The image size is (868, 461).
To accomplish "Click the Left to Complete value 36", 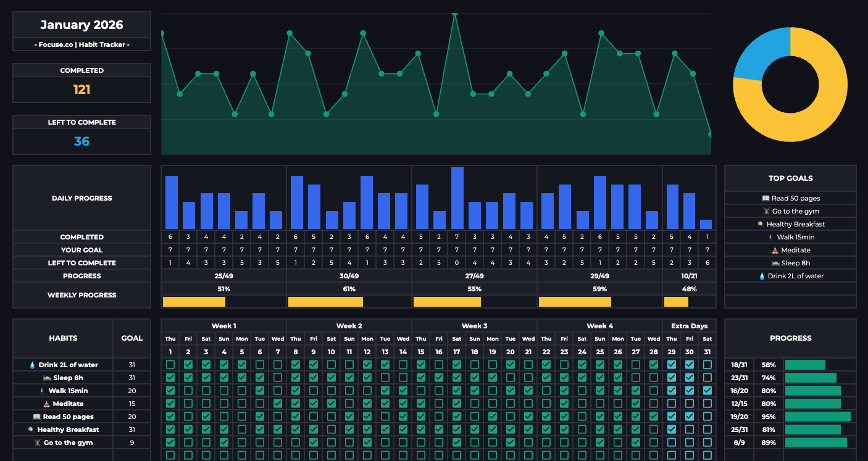I will pyautogui.click(x=81, y=141).
